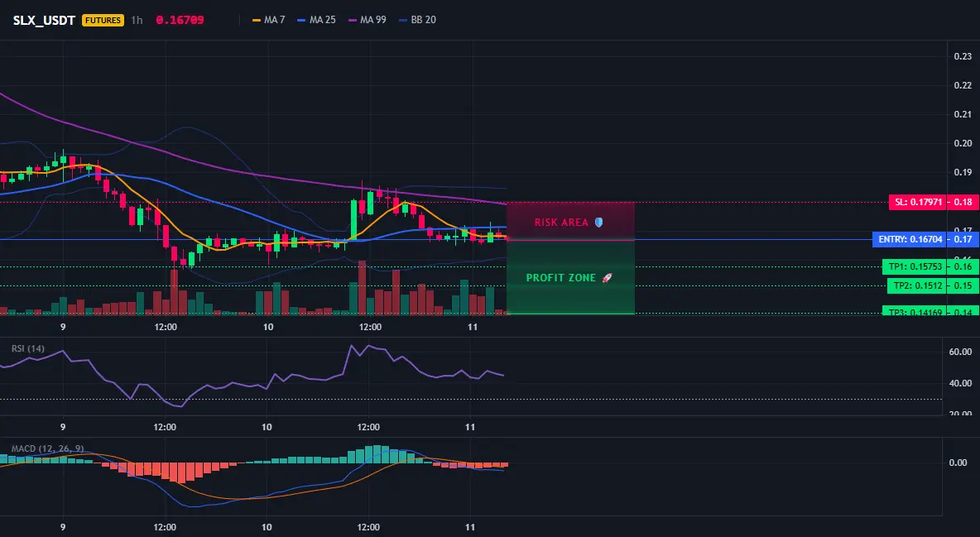
Task: Click the SL: 0.17971 price label
Action: click(x=917, y=202)
